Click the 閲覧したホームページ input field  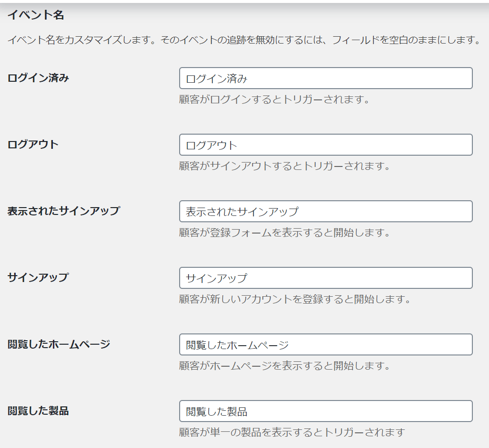pyautogui.click(x=326, y=344)
